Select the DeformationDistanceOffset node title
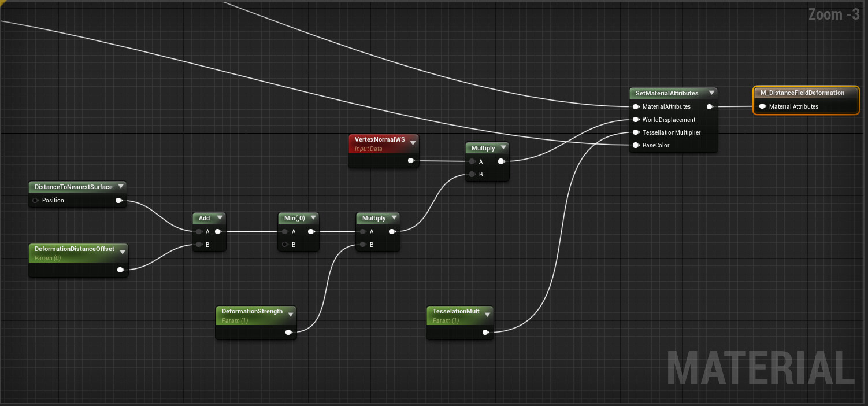Image resolution: width=868 pixels, height=406 pixels. [x=74, y=249]
